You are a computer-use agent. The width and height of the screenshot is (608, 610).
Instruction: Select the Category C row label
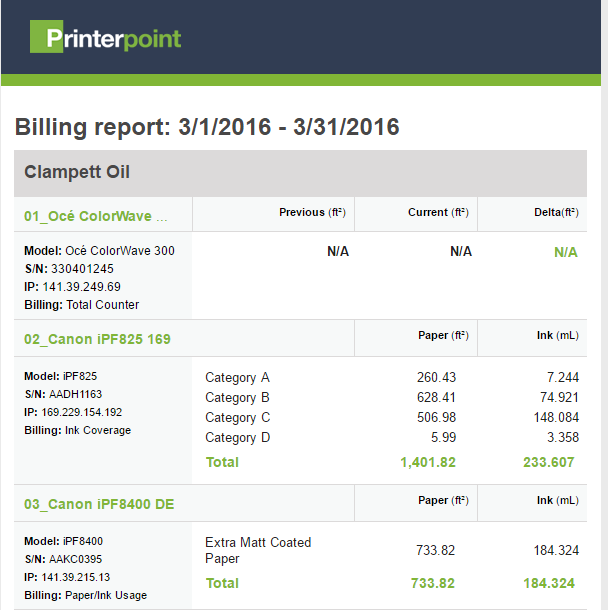[237, 418]
